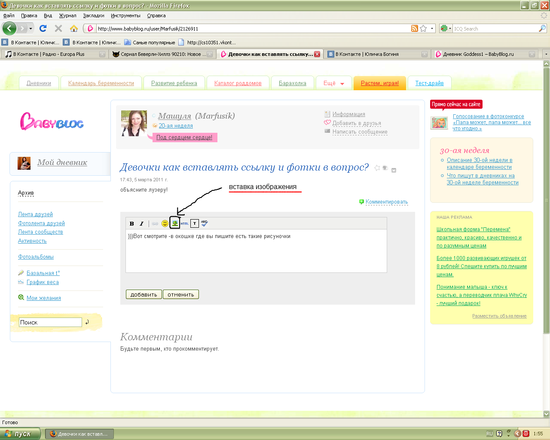This screenshot has height=440, width=550.
Task: Open the Лента друзей link
Action: 35,214
